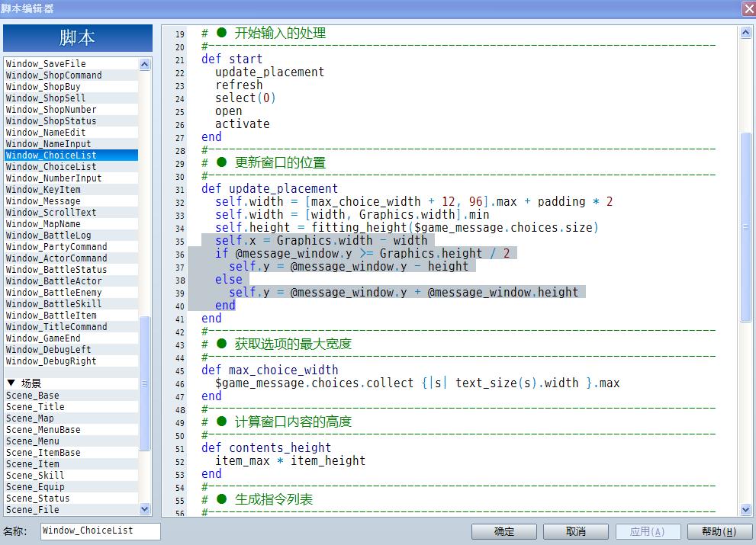The height and width of the screenshot is (545, 756).
Task: Click the code editor scroll-up arrow
Action: 745,32
